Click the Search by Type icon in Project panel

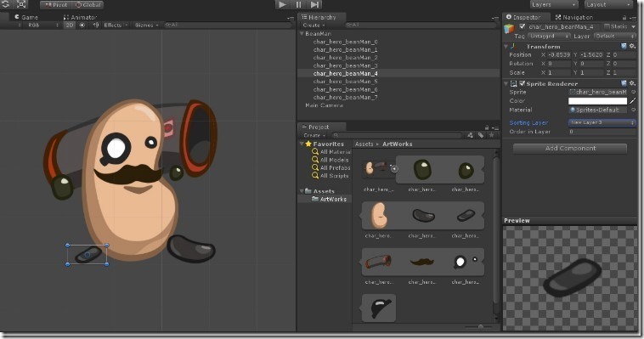coord(470,135)
